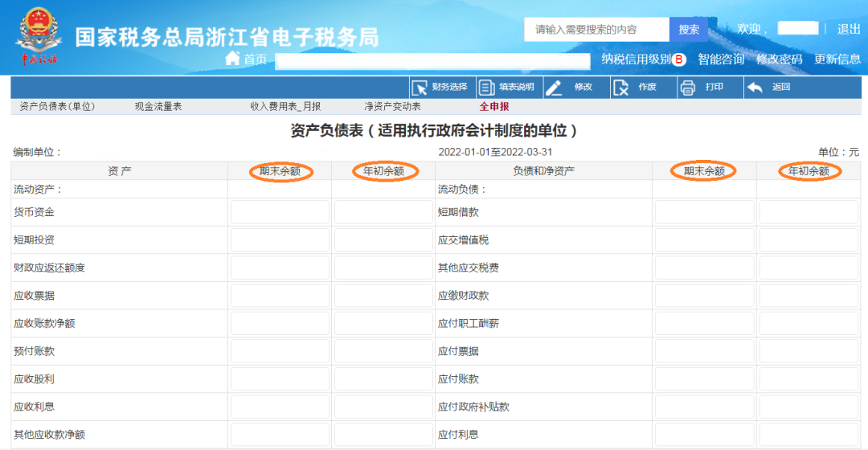This screenshot has width=868, height=450.
Task: Click 纳税信用级别 link
Action: pyautogui.click(x=636, y=59)
